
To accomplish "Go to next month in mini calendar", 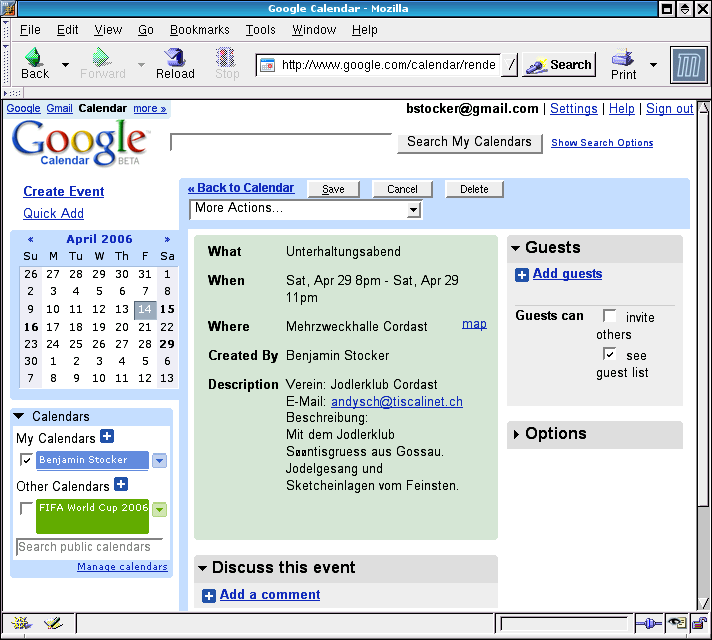I will (x=167, y=239).
